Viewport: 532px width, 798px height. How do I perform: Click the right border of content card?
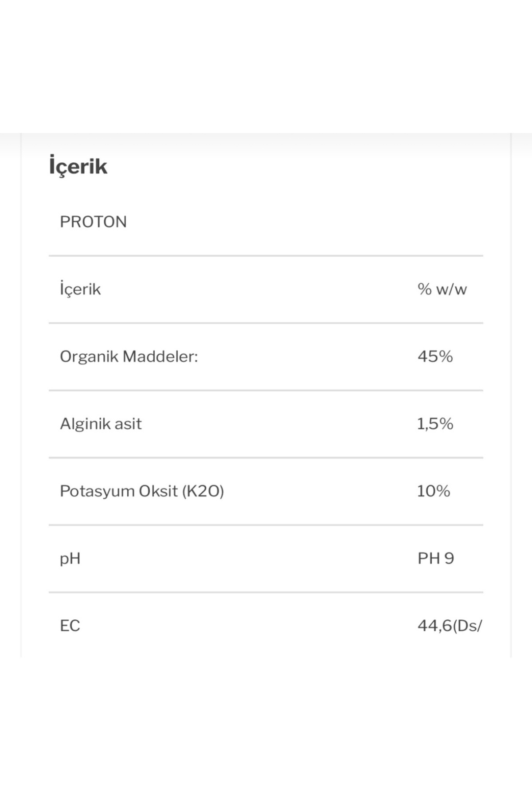click(x=511, y=399)
